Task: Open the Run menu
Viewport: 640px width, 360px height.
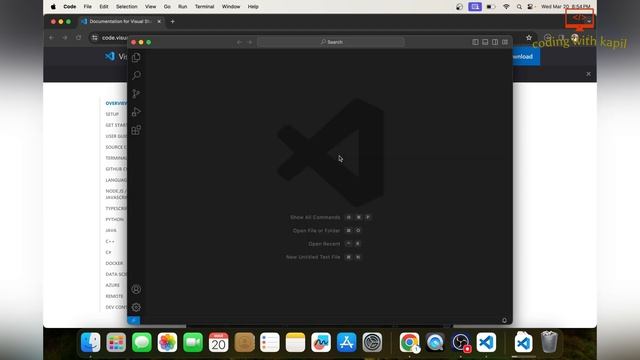Action: coord(182,7)
